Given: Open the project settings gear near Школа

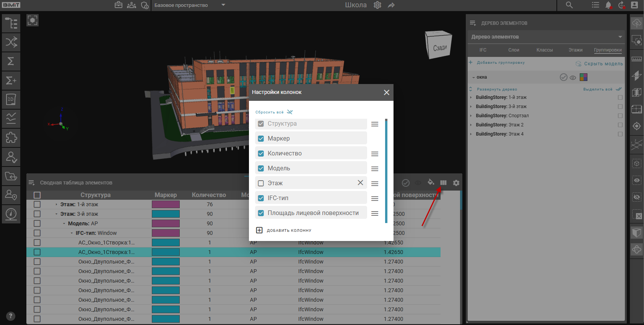Looking at the screenshot, I should [377, 5].
